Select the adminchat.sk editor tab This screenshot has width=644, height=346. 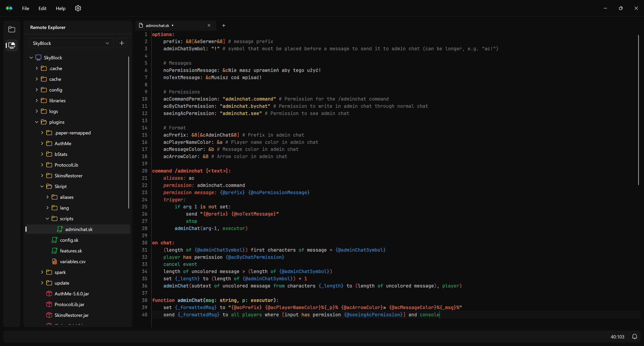point(175,25)
